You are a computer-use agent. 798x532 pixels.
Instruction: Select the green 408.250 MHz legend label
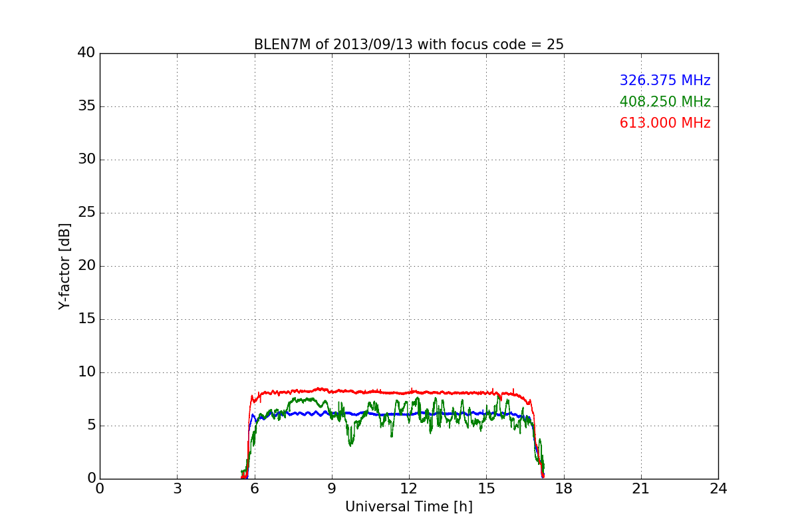pos(665,102)
